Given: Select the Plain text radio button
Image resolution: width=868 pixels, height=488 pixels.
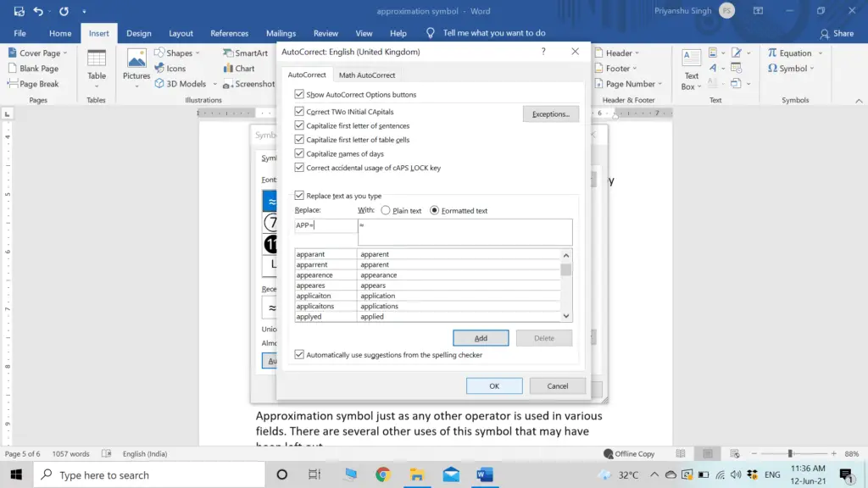Looking at the screenshot, I should tap(386, 210).
